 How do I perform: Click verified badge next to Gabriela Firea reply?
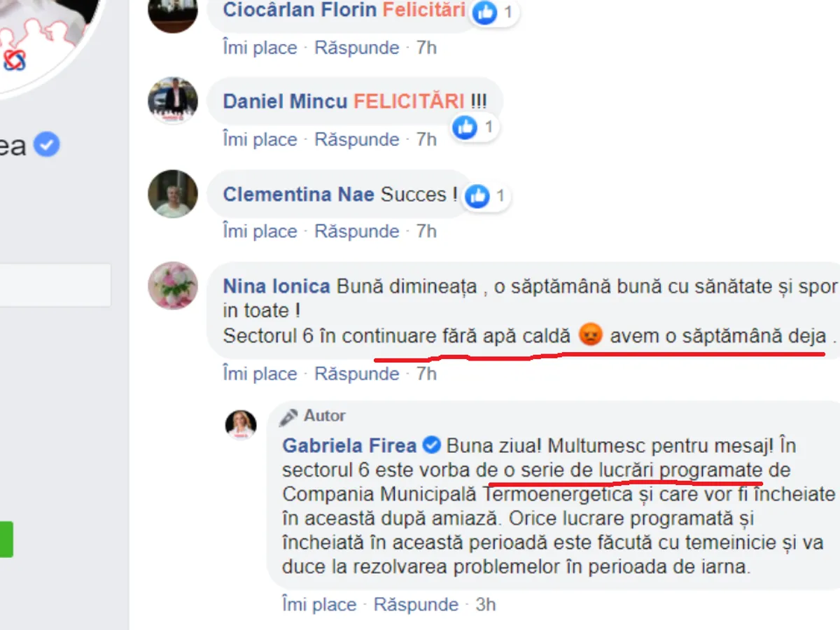click(x=432, y=445)
